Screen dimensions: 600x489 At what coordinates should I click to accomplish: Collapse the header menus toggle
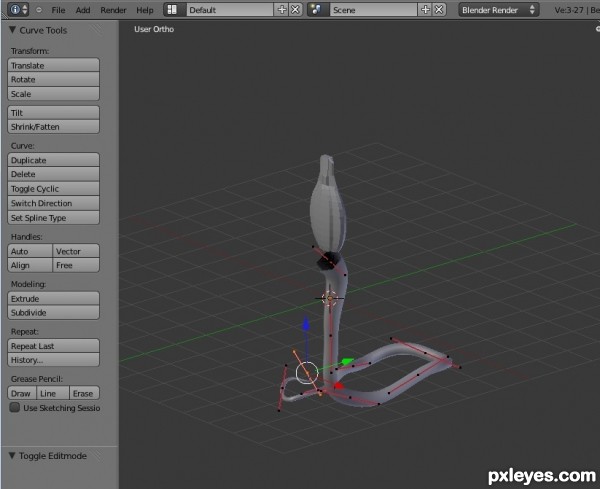pyautogui.click(x=39, y=10)
